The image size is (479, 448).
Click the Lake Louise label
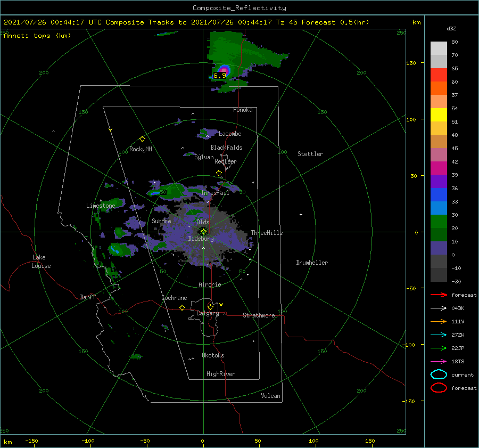click(41, 262)
